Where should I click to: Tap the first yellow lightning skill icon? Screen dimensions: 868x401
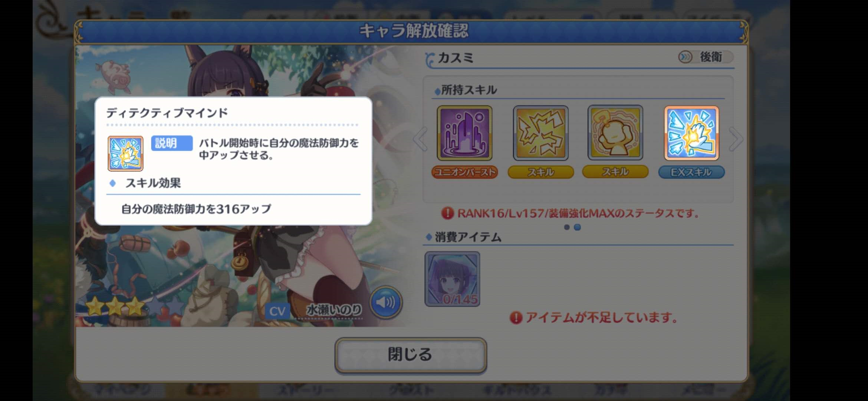540,133
